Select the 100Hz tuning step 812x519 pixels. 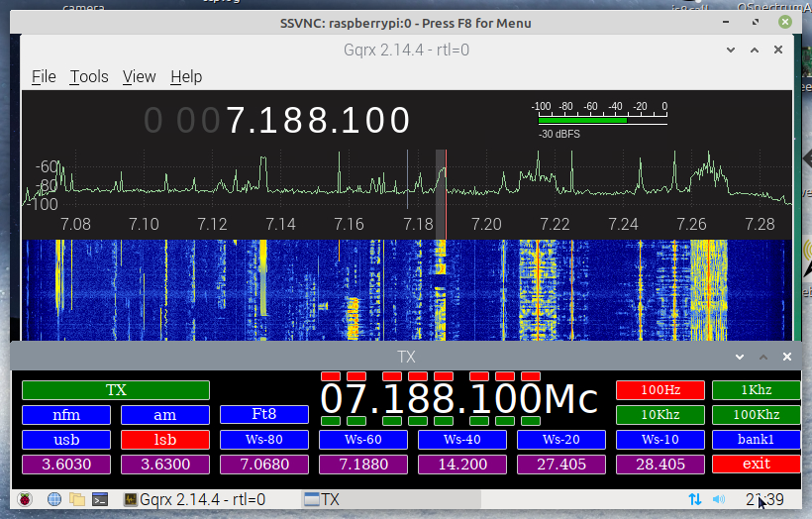660,390
